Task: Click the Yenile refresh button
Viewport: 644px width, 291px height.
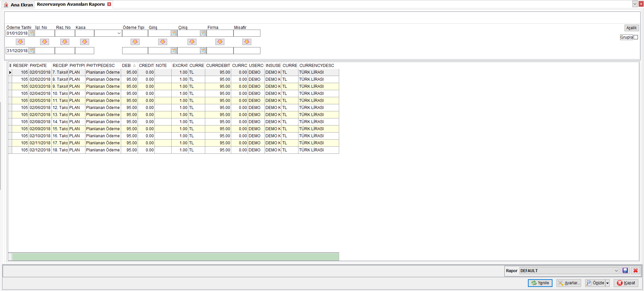Action: pyautogui.click(x=540, y=283)
